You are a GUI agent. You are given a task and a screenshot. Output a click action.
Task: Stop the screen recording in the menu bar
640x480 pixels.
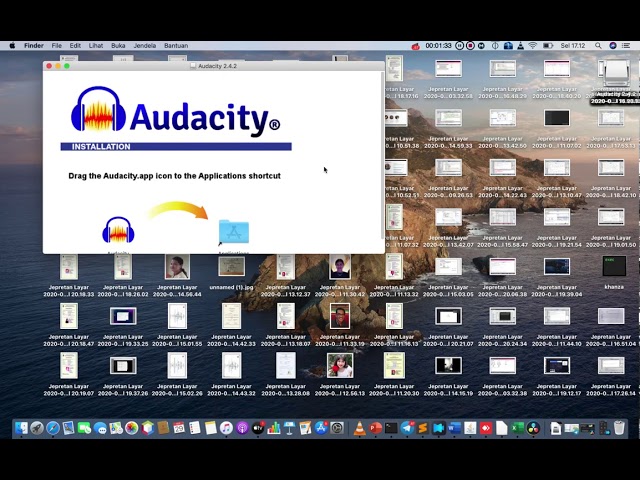(x=470, y=46)
